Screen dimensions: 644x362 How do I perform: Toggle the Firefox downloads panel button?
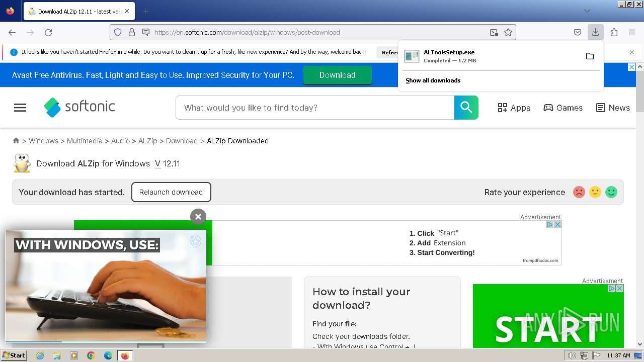595,32
